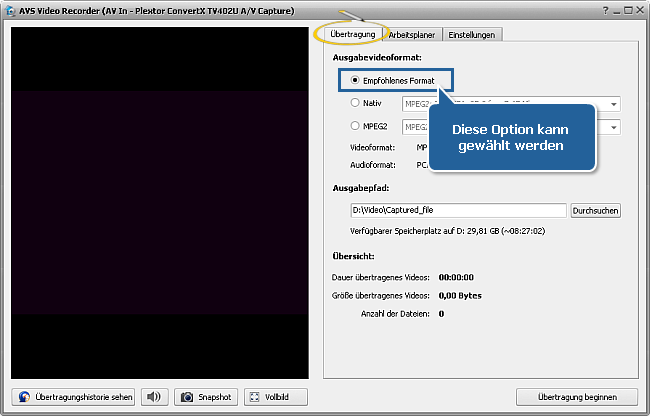650x416 pixels.
Task: Switch to the Übertragung tab
Action: coord(353,34)
